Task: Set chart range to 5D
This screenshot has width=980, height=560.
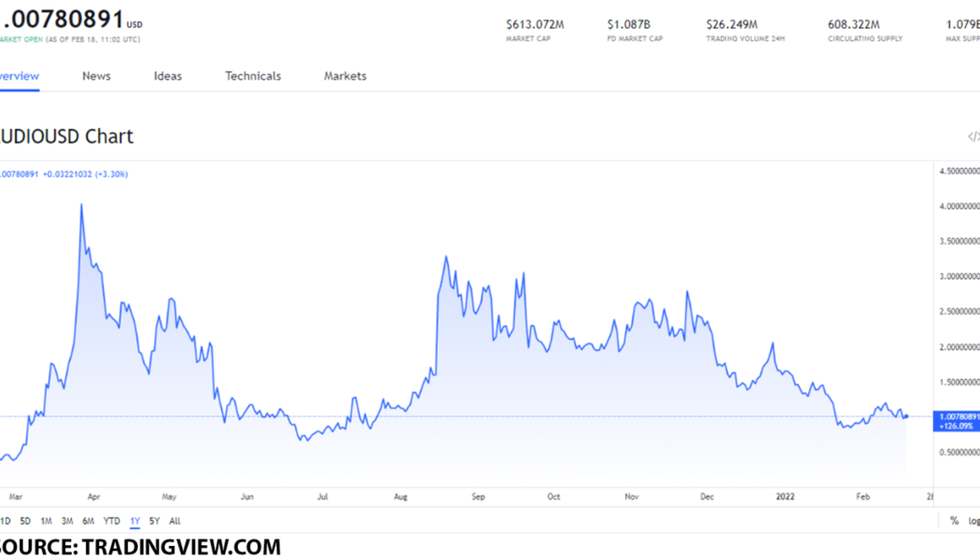Action: tap(25, 521)
